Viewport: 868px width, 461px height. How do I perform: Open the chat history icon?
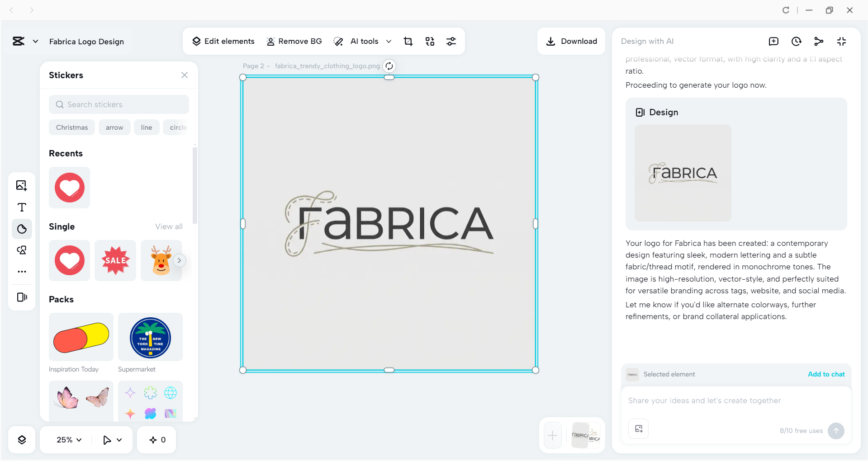(x=796, y=41)
